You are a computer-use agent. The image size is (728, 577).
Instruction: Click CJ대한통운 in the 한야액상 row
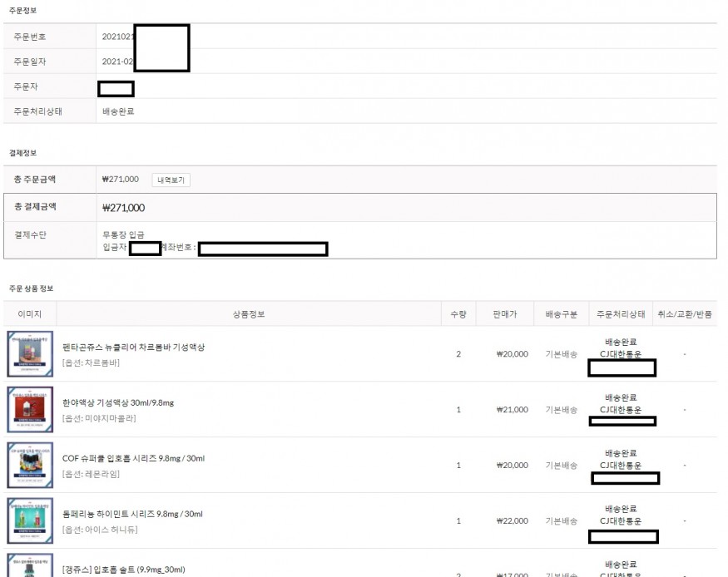[x=621, y=410]
